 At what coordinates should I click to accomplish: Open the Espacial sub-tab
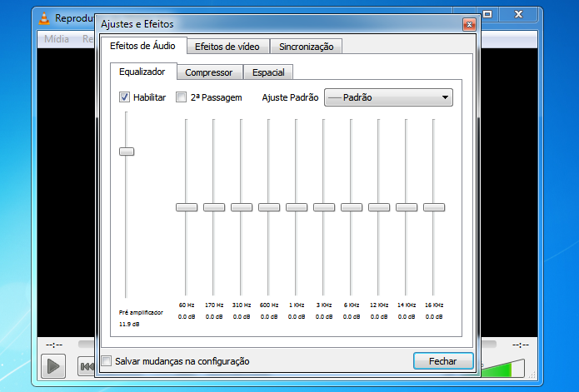point(268,72)
